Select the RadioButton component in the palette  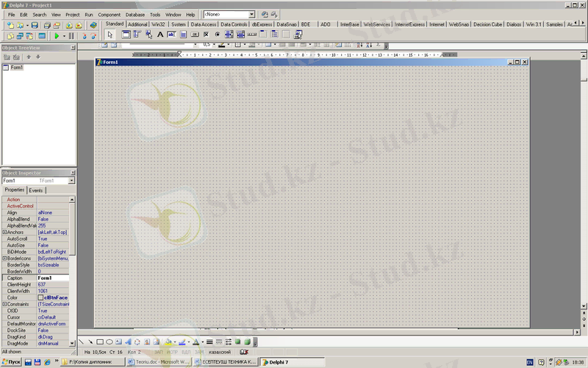[218, 35]
